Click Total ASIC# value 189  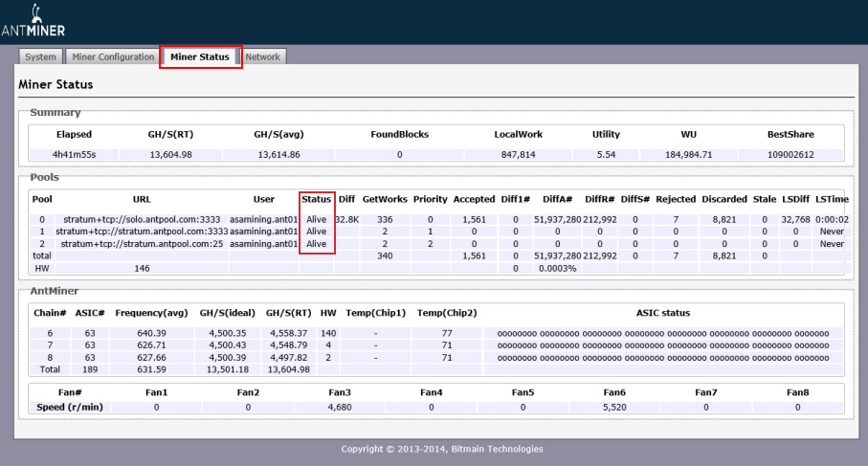point(90,369)
